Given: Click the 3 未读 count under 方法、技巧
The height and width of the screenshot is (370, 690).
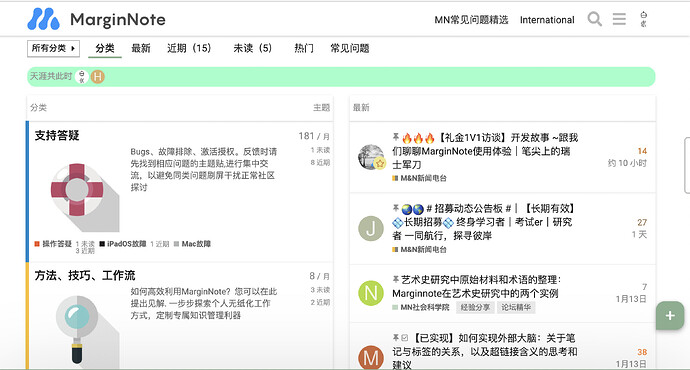Looking at the screenshot, I should click(x=320, y=290).
